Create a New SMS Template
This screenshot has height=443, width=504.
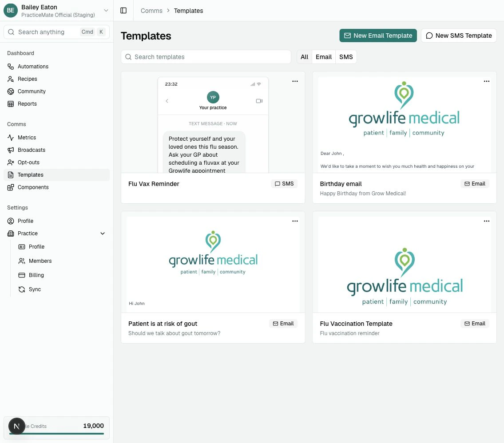459,36
